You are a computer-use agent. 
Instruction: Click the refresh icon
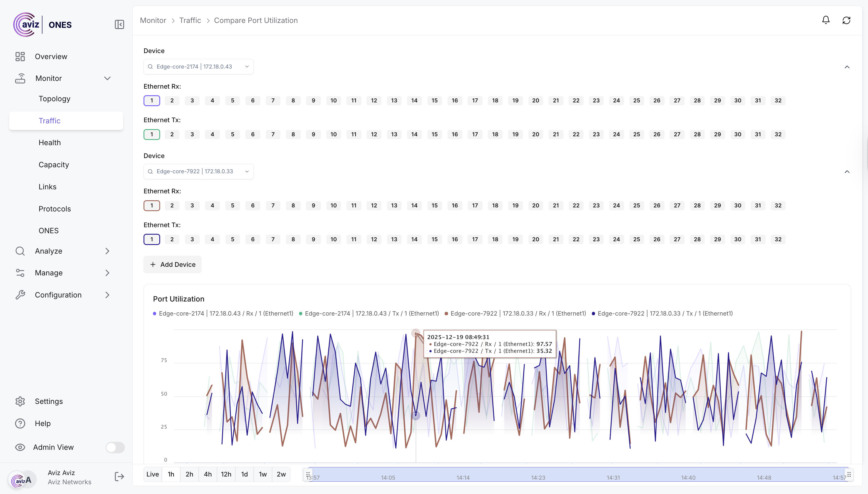coord(846,20)
